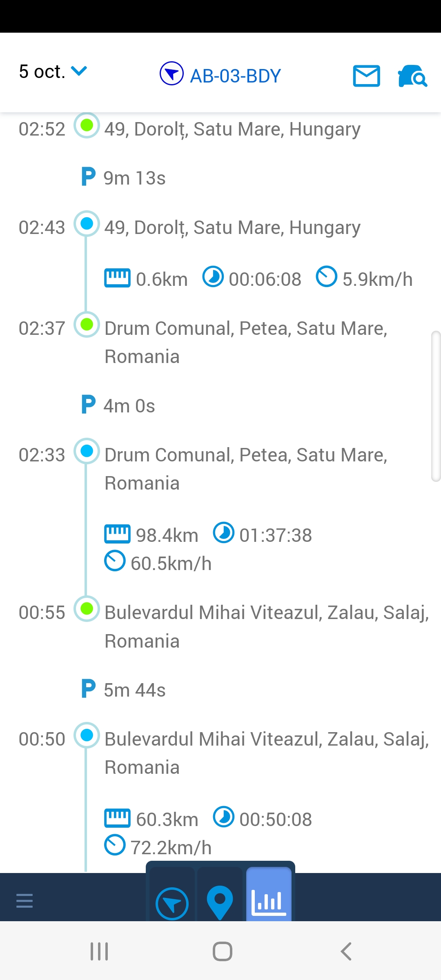Viewport: 441px width, 980px height.
Task: Switch to the map location pin tab
Action: click(220, 902)
